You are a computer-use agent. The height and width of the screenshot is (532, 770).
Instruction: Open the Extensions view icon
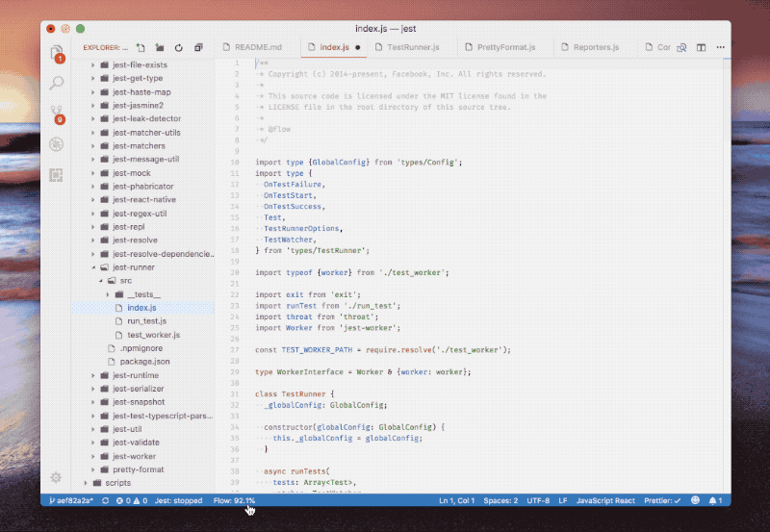click(x=56, y=175)
